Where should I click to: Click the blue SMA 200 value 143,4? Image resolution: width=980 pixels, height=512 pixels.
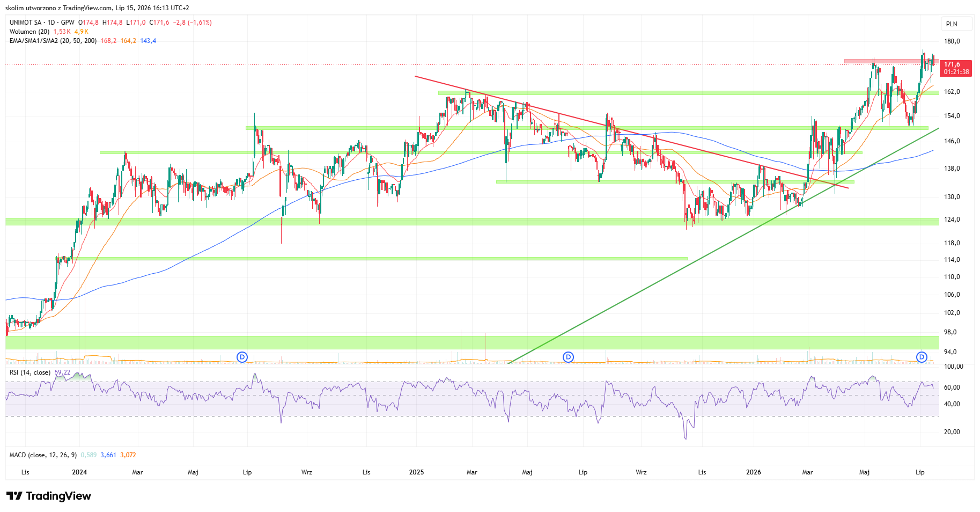[x=148, y=41]
